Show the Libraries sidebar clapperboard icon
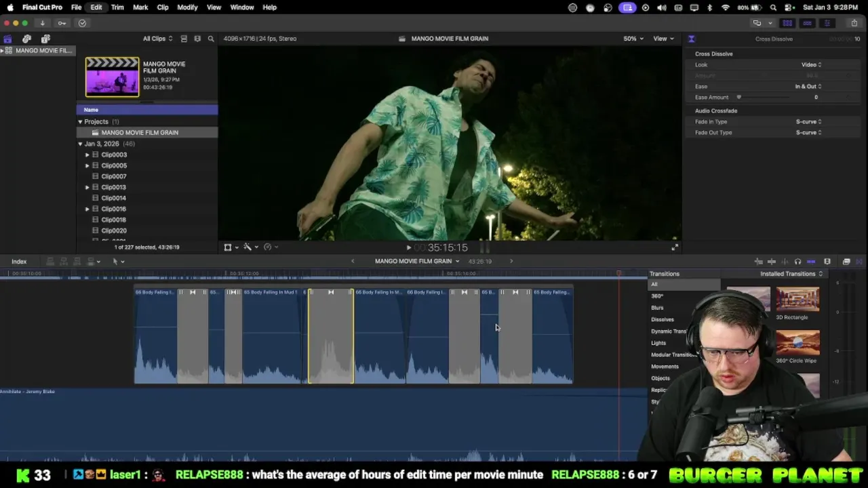This screenshot has height=488, width=868. click(x=7, y=39)
